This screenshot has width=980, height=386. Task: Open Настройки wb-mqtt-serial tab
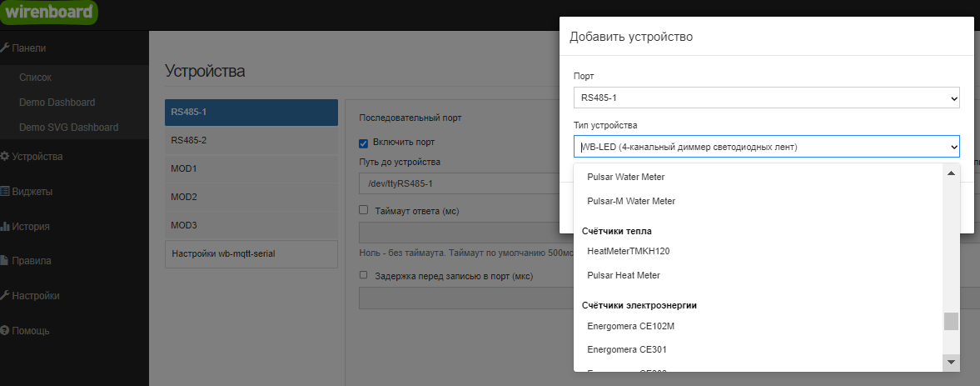(x=251, y=254)
